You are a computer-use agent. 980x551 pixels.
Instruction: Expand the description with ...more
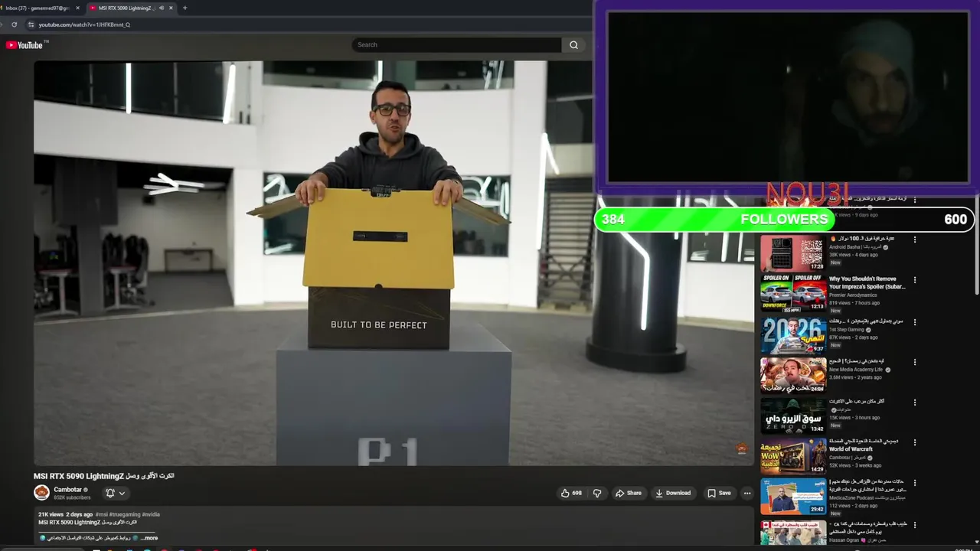(149, 538)
